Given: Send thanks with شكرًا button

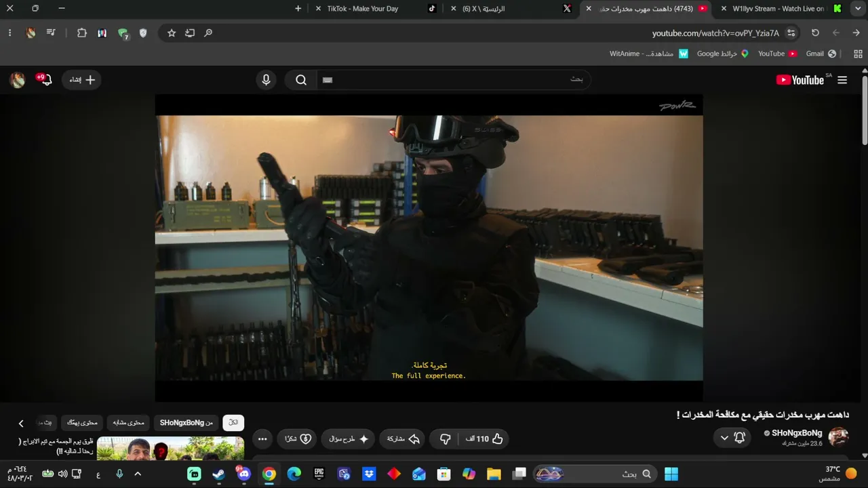Looking at the screenshot, I should 298,439.
